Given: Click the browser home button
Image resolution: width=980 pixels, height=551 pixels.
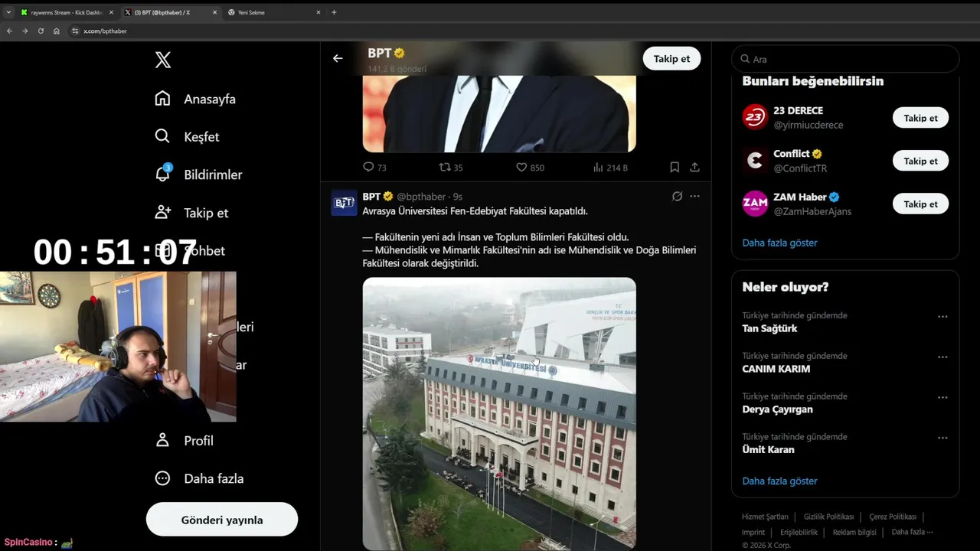Looking at the screenshot, I should (x=56, y=31).
